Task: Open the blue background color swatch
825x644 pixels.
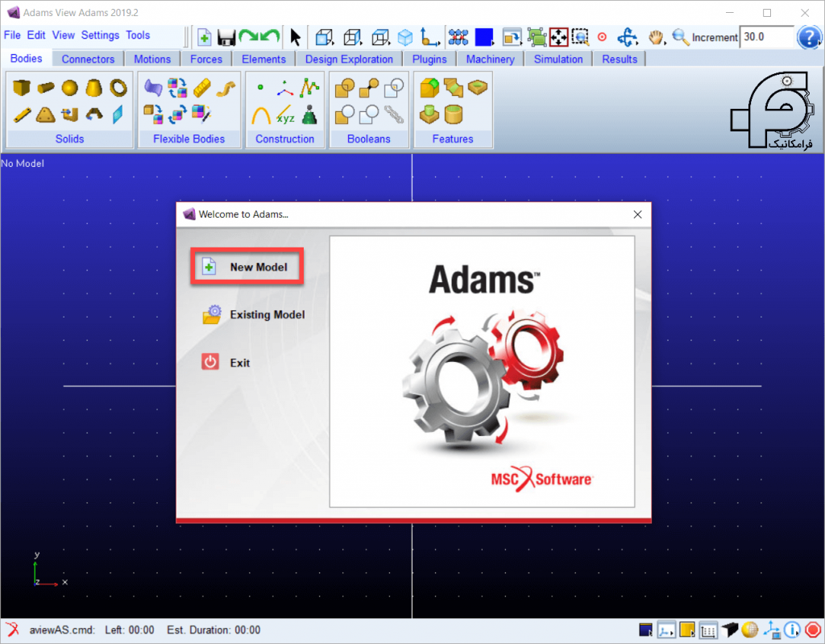Action: [x=483, y=37]
